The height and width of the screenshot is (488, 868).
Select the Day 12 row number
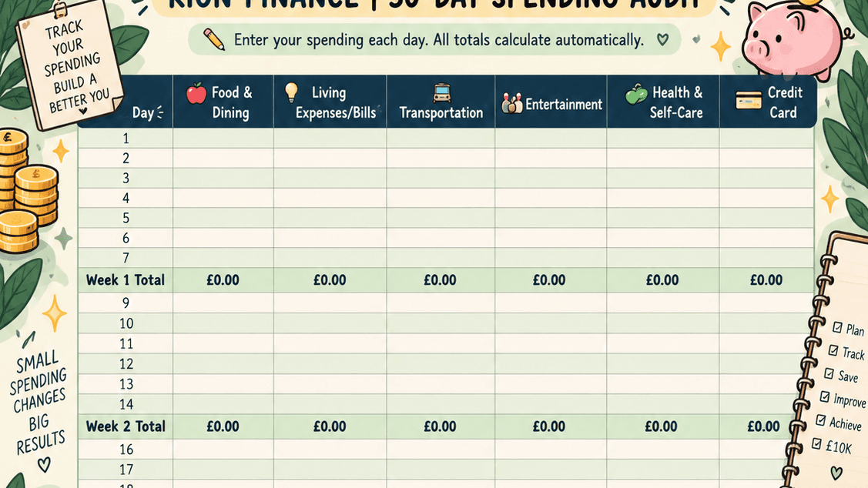point(126,364)
